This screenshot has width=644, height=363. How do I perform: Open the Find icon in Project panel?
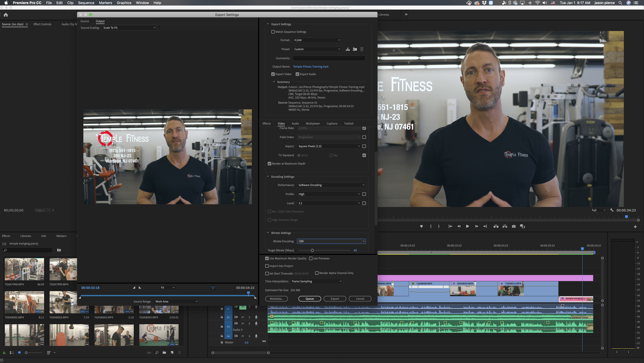pos(157,353)
